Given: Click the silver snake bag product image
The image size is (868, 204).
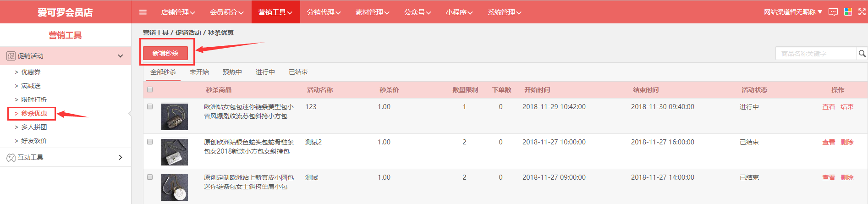Looking at the screenshot, I should pyautogui.click(x=175, y=152).
